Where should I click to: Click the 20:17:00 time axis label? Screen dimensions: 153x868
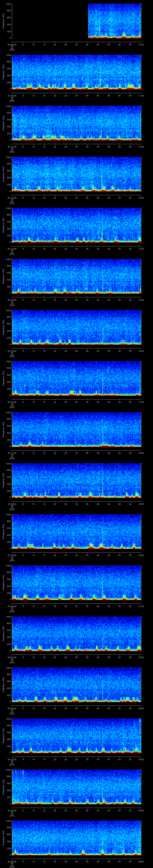click(12, 453)
